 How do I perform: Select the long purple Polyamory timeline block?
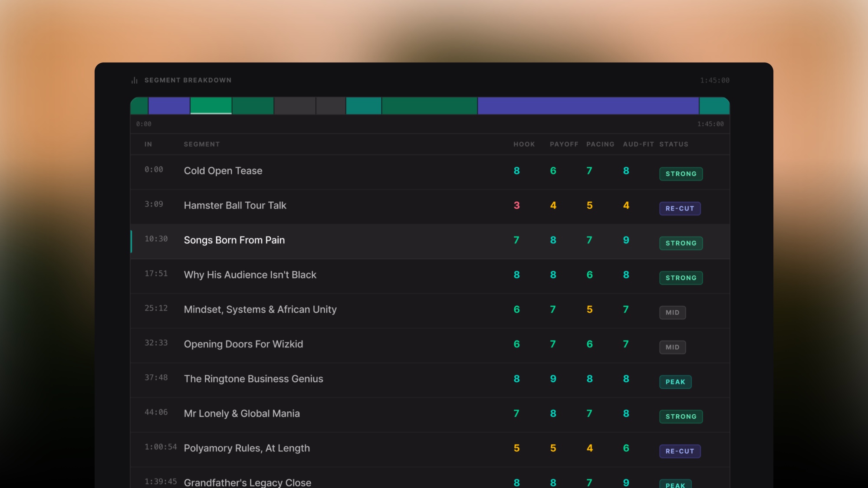588,106
